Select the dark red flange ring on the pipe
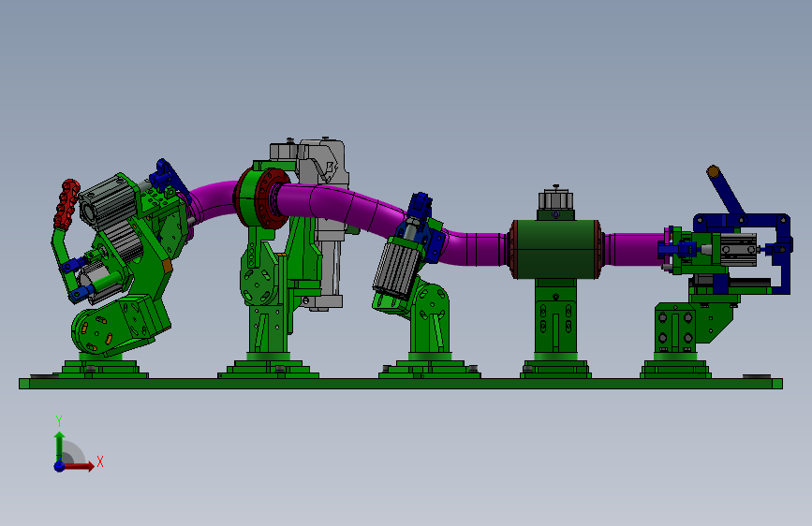Screen dimensions: 812x526 [x=271, y=197]
